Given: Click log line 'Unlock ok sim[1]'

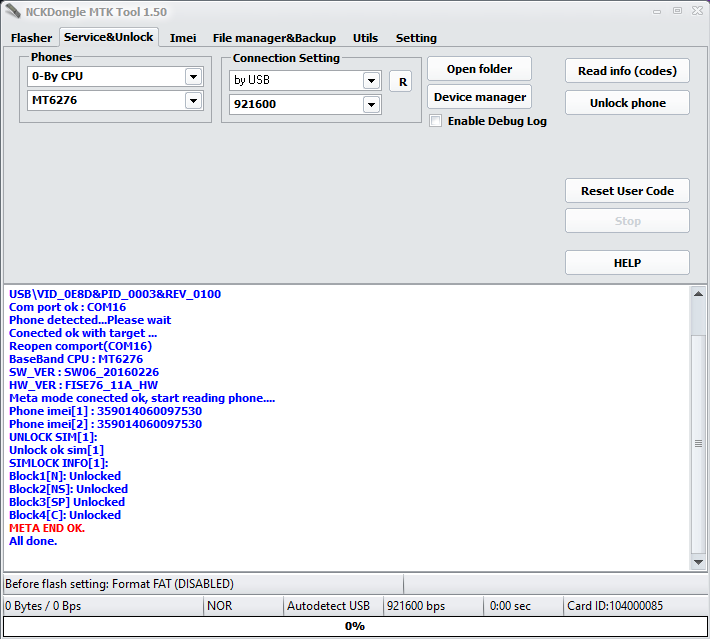Looking at the screenshot, I should pos(57,450).
